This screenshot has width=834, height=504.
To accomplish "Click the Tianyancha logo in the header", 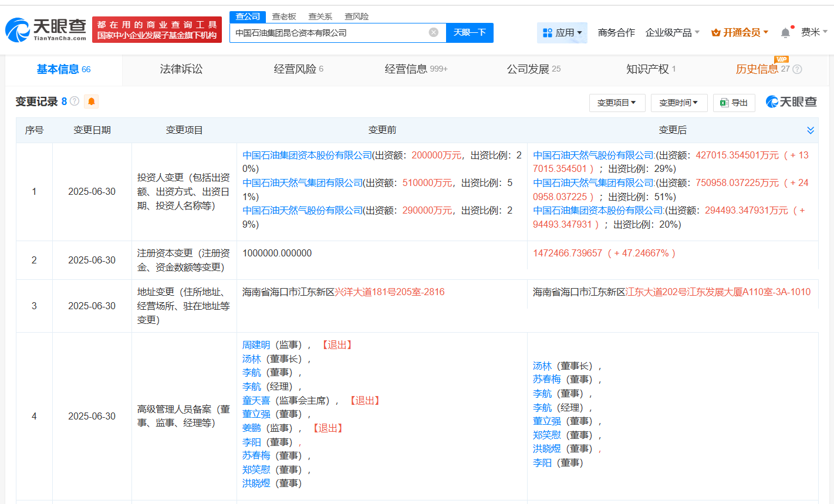I will 46,29.
